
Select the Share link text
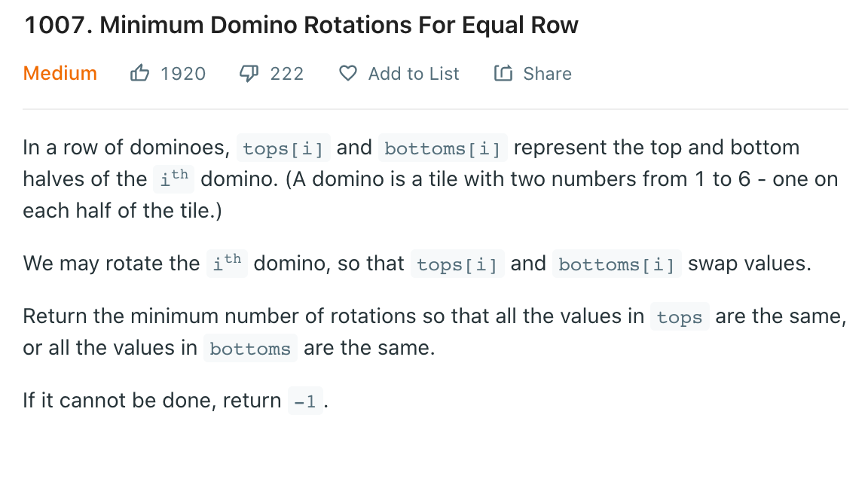click(548, 74)
